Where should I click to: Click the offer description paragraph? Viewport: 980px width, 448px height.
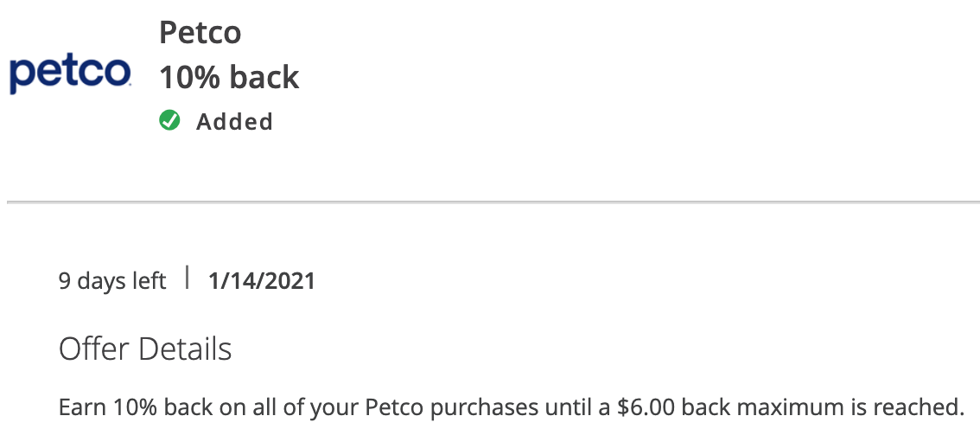tap(512, 407)
